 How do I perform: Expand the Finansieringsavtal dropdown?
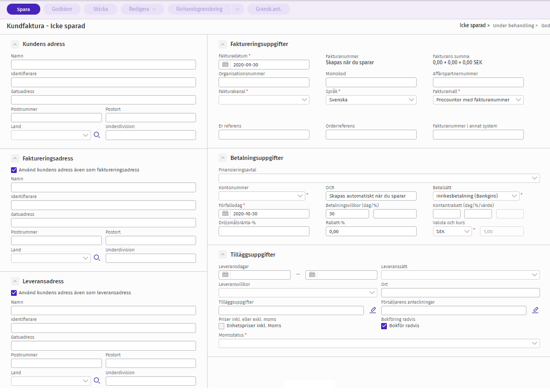[x=379, y=178]
